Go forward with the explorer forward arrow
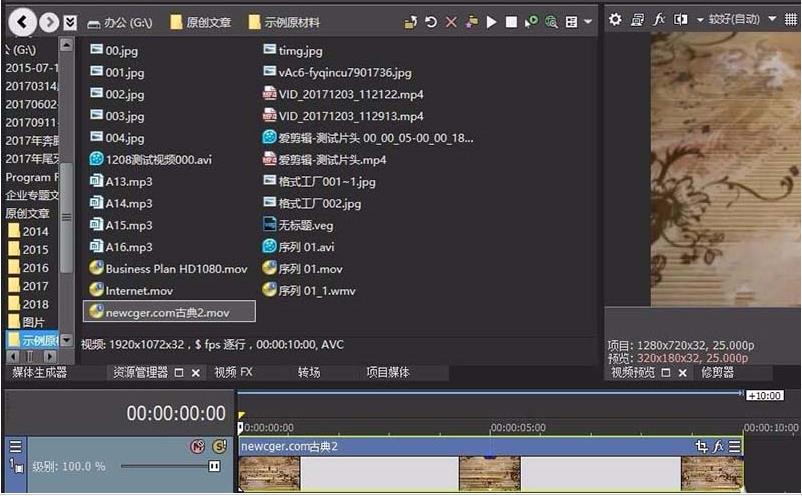 [x=49, y=22]
